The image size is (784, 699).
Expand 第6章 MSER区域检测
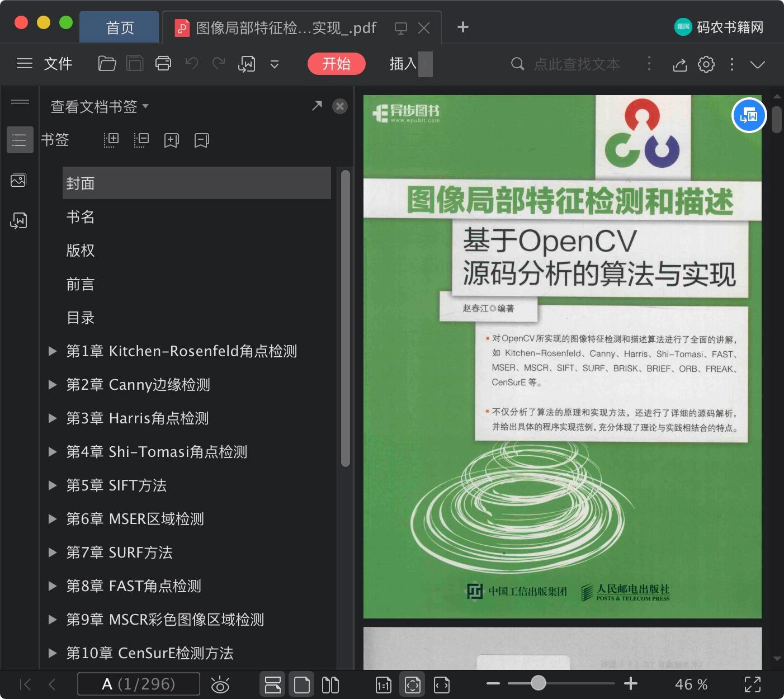53,519
